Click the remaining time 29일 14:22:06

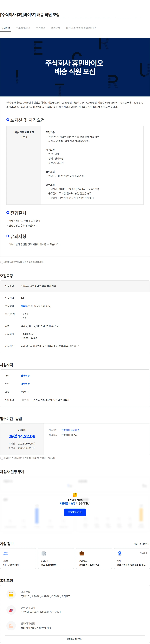pyautogui.click(x=22, y=436)
